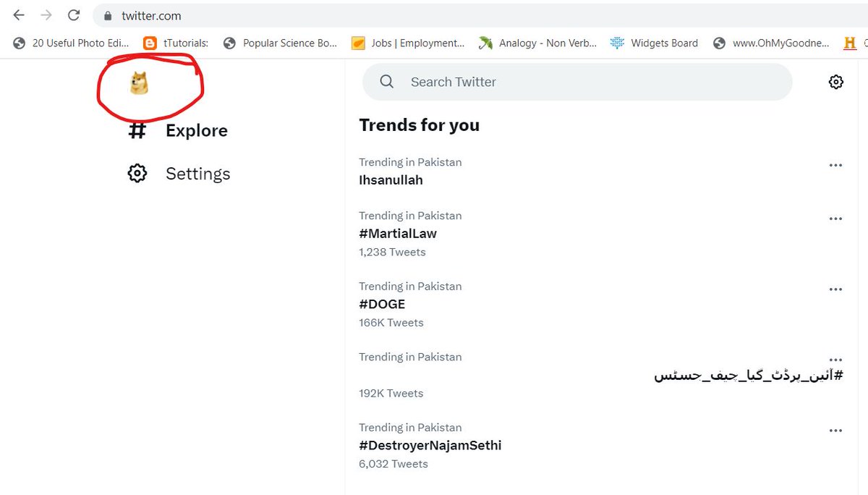
Task: Open tTutorials bookmark
Action: (x=176, y=43)
